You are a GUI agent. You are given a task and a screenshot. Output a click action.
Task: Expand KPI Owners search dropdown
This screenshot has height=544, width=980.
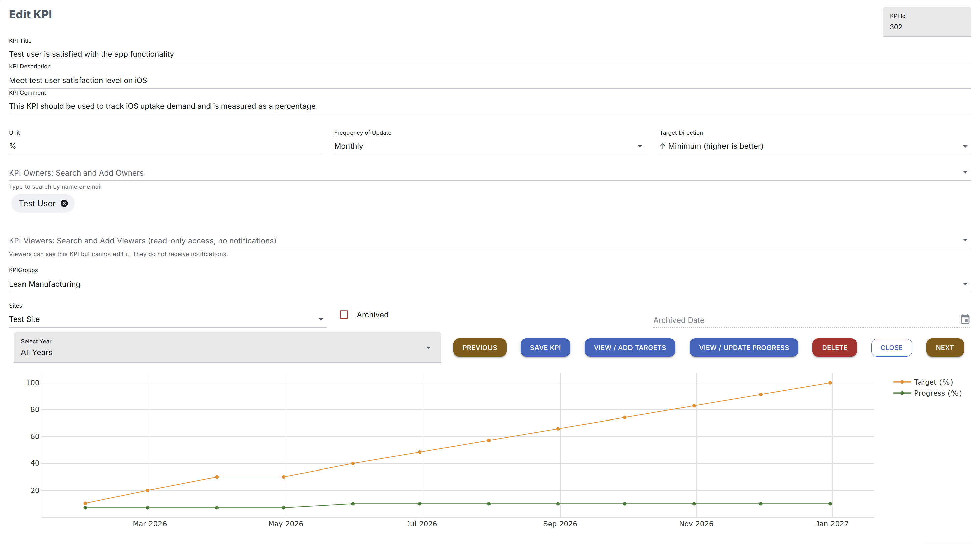pos(965,172)
